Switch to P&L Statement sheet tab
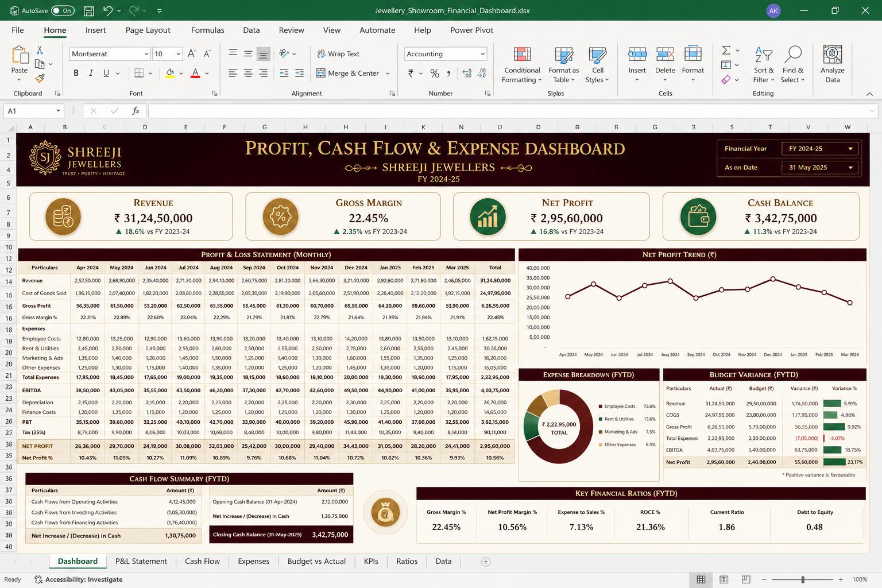Image resolution: width=882 pixels, height=588 pixels. [141, 562]
